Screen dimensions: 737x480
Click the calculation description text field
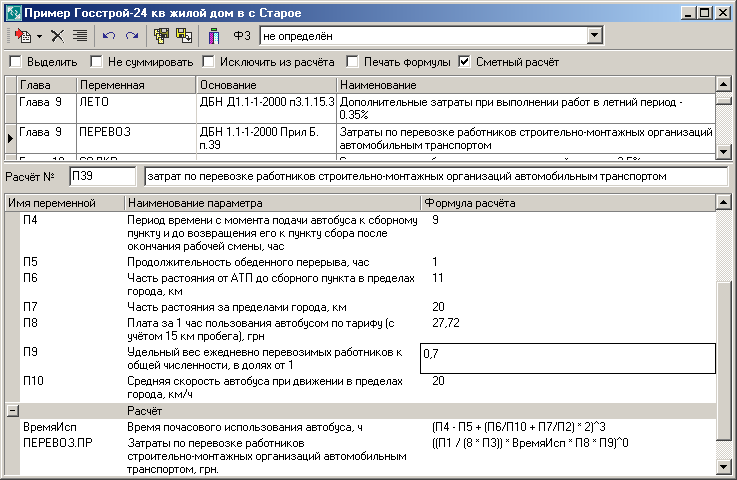coord(436,176)
